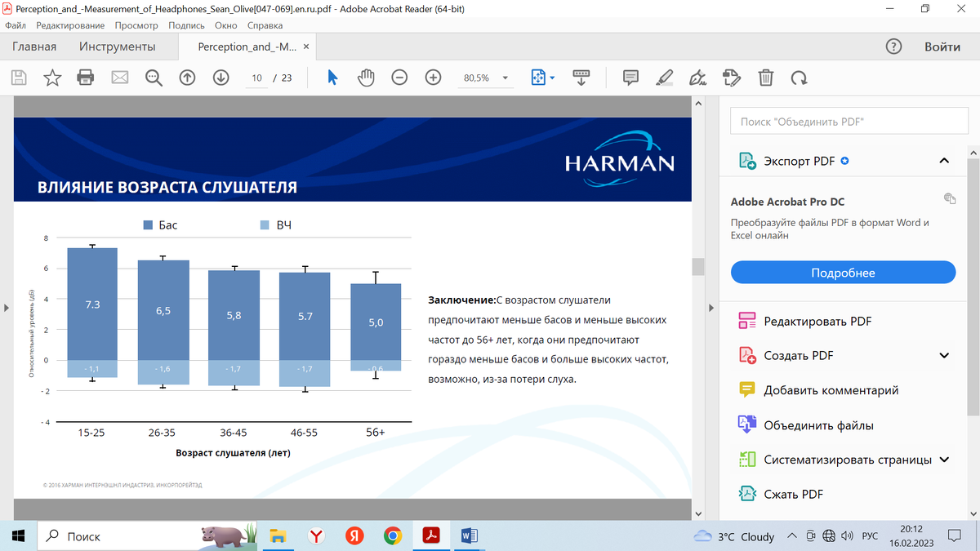Rotate page using the rotate icon
Viewport: 980px width, 551px height.
pyautogui.click(x=799, y=78)
